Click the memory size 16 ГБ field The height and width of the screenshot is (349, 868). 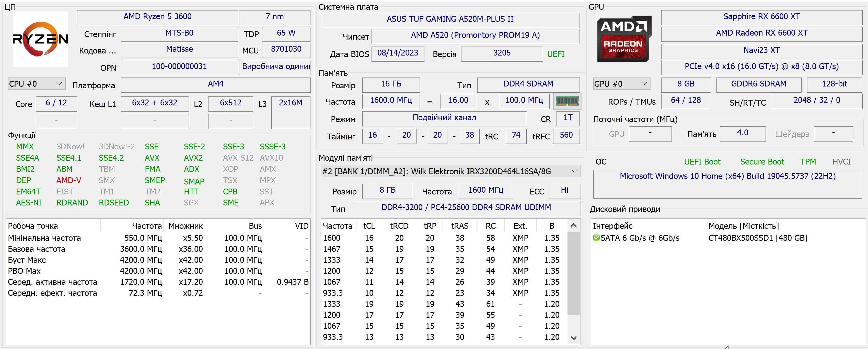point(391,85)
